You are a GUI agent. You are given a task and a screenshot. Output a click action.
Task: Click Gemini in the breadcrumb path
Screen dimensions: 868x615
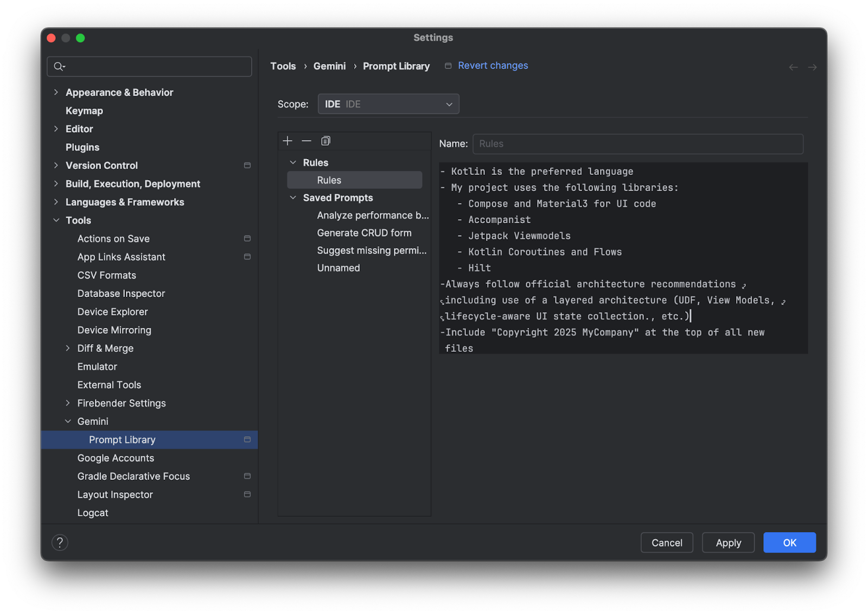(329, 66)
